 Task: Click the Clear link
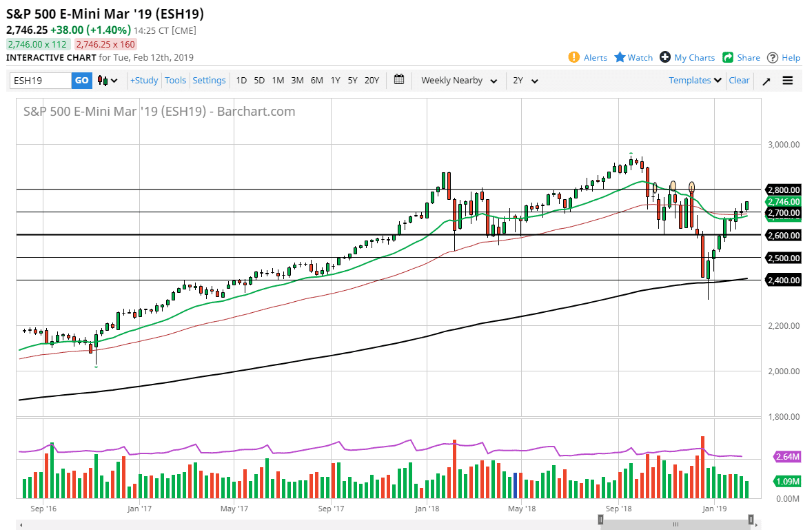[739, 81]
